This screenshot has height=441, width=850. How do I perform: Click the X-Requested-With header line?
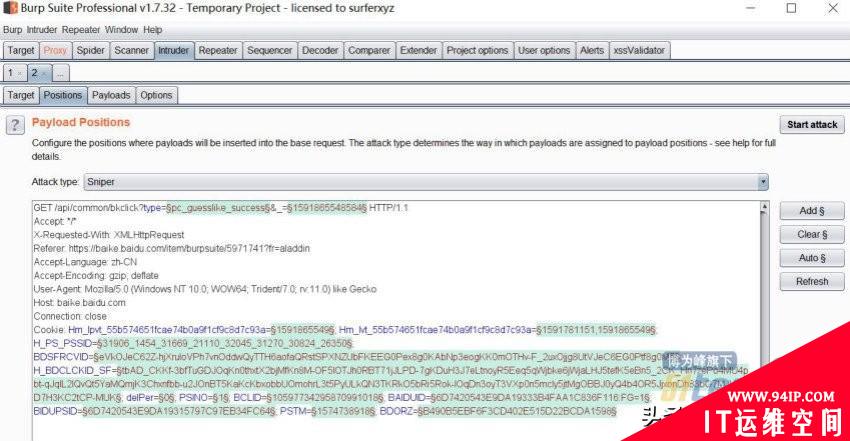[109, 235]
